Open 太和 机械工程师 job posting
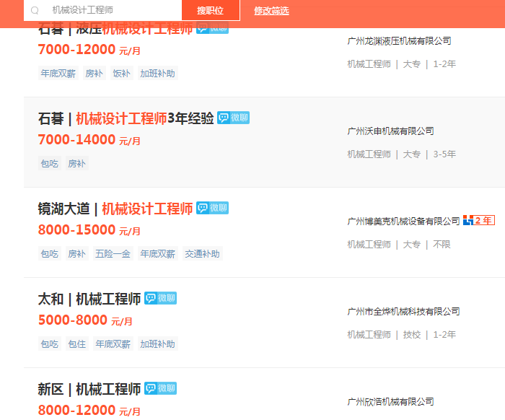Image resolution: width=505 pixels, height=420 pixels. (x=89, y=299)
